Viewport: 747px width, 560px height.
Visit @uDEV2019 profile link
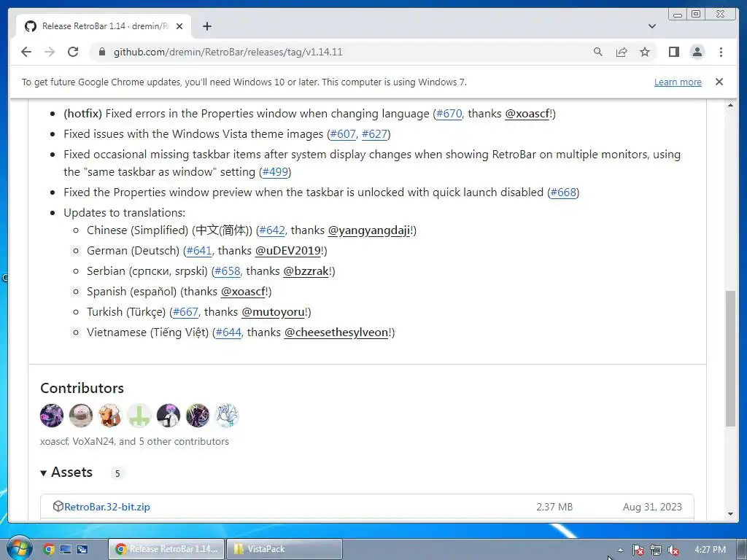(287, 251)
